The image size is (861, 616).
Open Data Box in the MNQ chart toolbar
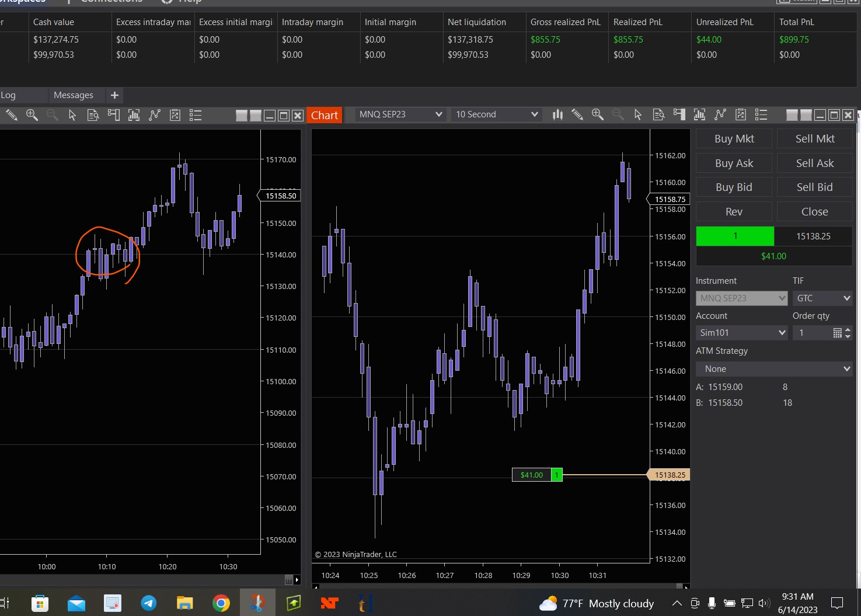click(658, 114)
